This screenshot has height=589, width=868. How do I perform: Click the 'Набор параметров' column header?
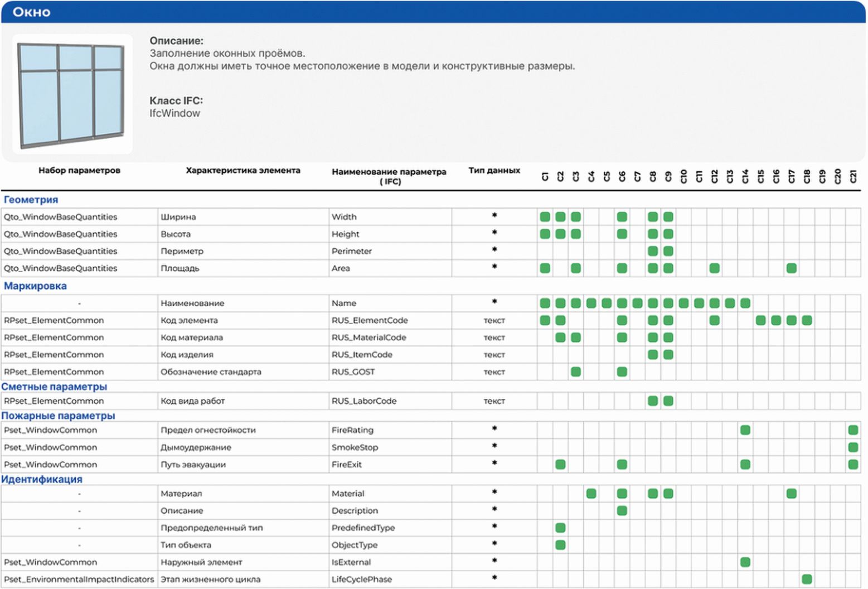pyautogui.click(x=79, y=170)
